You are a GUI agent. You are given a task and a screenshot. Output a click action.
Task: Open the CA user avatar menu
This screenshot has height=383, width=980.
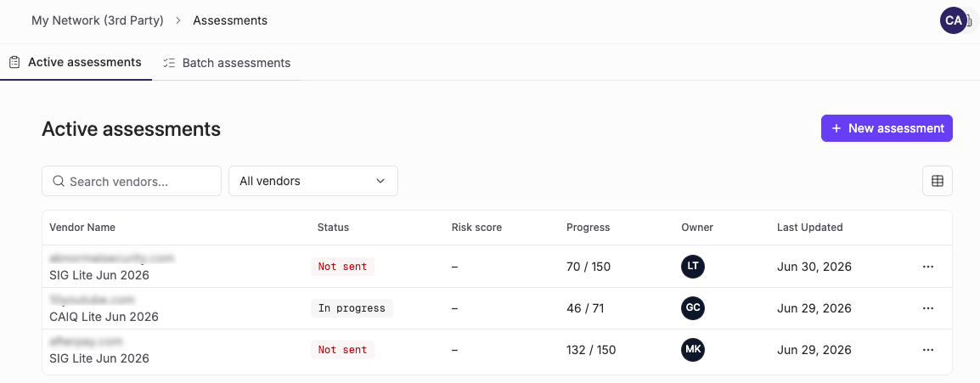point(953,20)
